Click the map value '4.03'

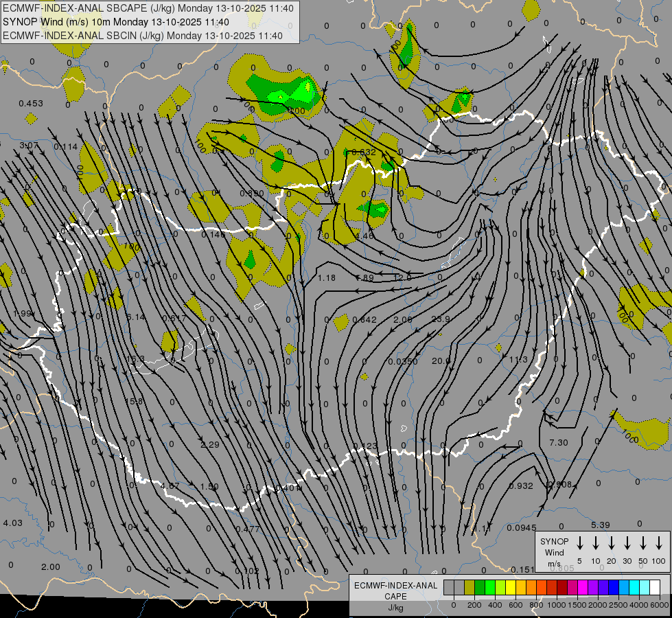[12, 523]
